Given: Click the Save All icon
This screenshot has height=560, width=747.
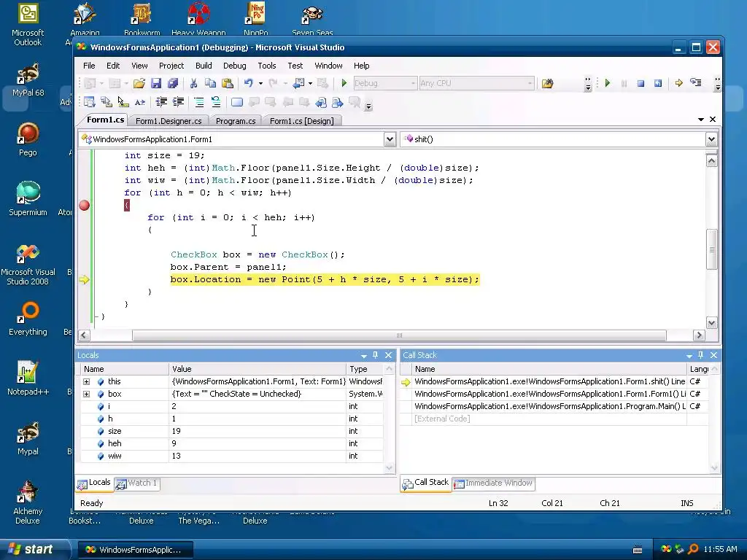Looking at the screenshot, I should pos(172,83).
